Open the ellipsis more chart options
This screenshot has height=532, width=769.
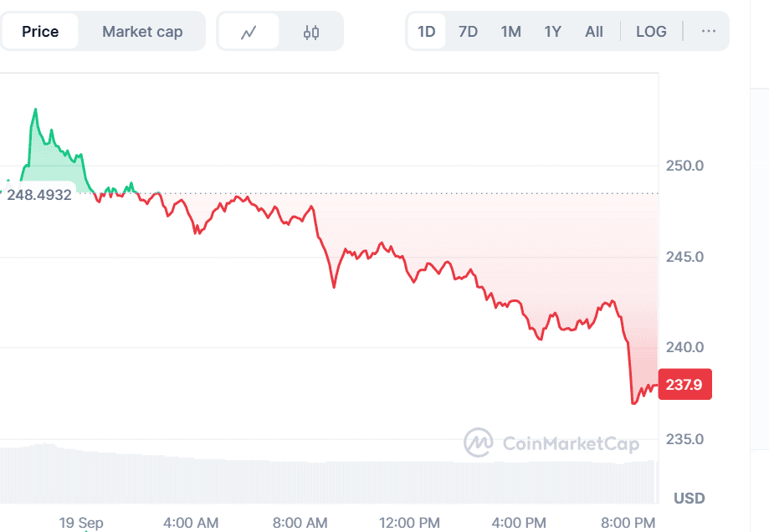click(709, 31)
